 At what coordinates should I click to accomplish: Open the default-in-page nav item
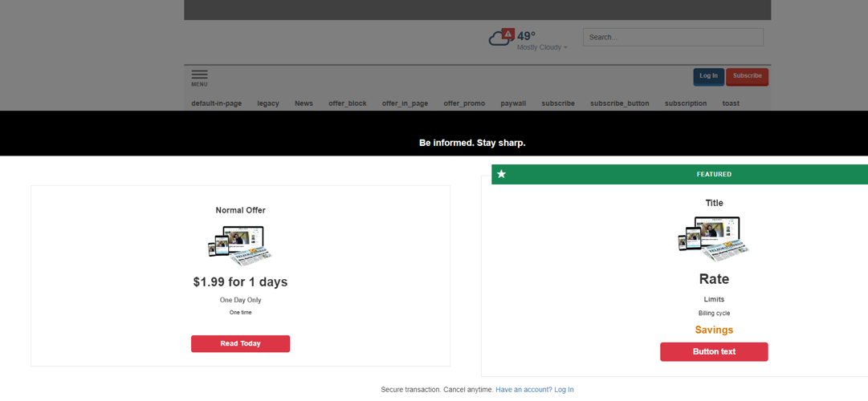click(x=216, y=103)
